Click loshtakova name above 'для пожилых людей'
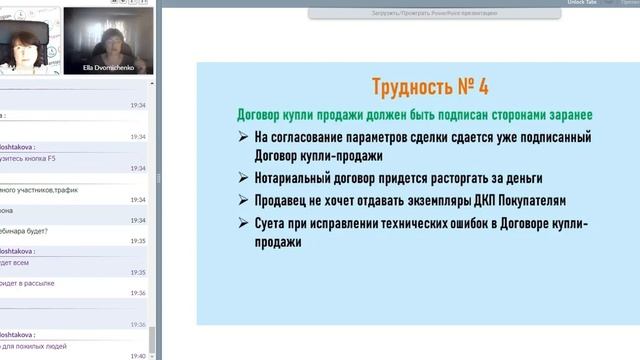The height and width of the screenshot is (360, 640). pyautogui.click(x=18, y=335)
